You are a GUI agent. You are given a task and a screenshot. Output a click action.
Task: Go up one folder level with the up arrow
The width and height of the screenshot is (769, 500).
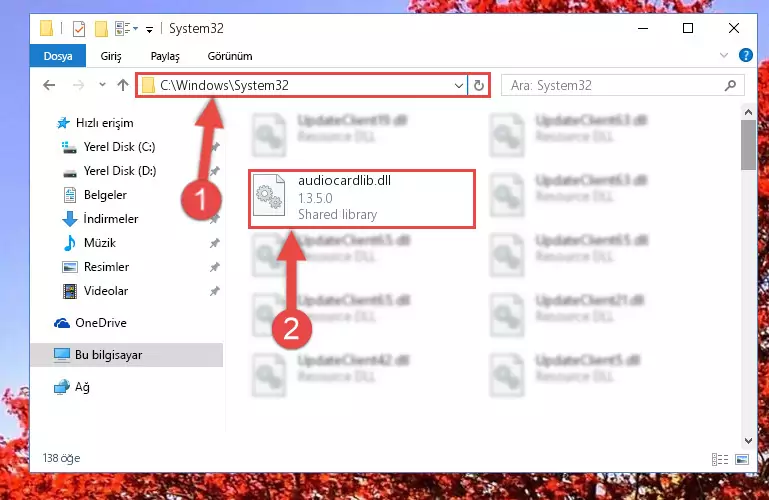tap(123, 85)
